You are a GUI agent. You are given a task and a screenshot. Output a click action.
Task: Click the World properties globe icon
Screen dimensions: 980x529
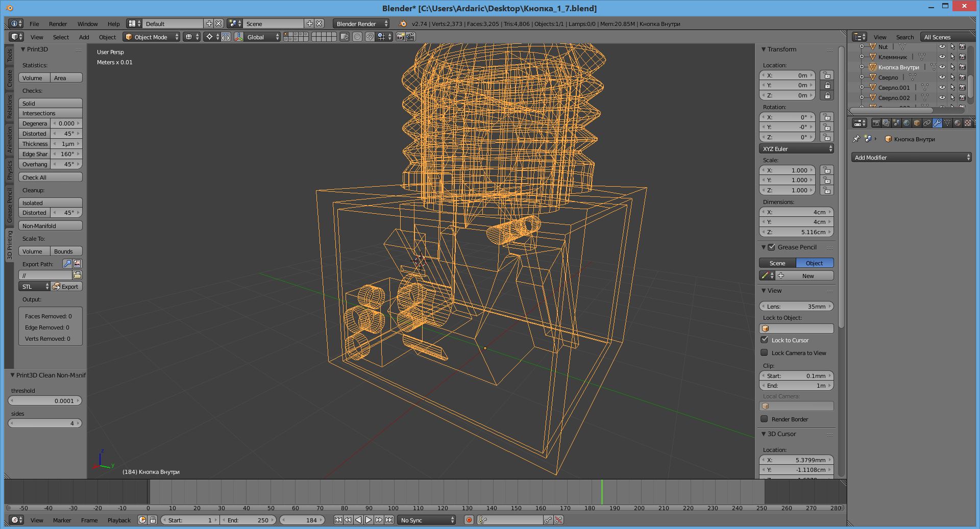tap(906, 123)
